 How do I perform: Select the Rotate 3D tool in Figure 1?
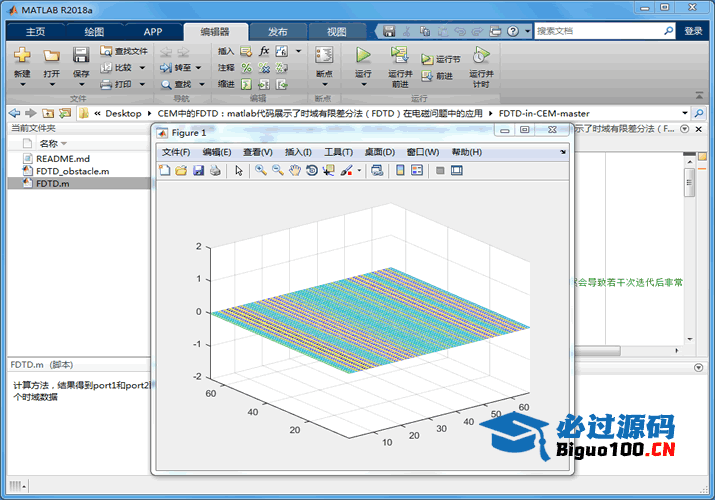point(312,170)
